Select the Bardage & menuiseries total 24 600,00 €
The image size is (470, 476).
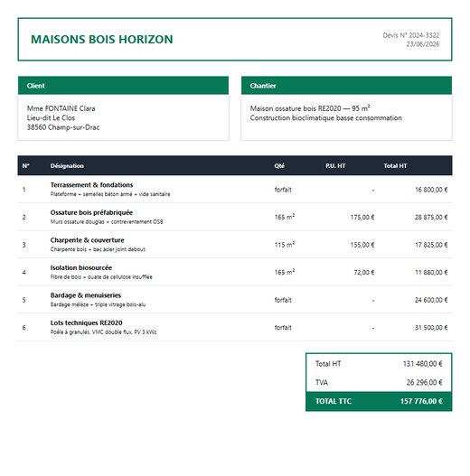pos(431,300)
